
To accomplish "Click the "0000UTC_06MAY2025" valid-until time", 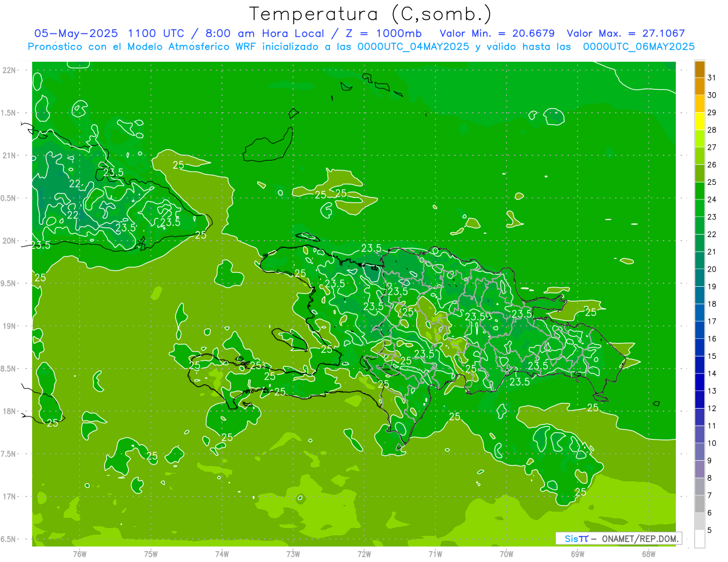I will point(639,47).
